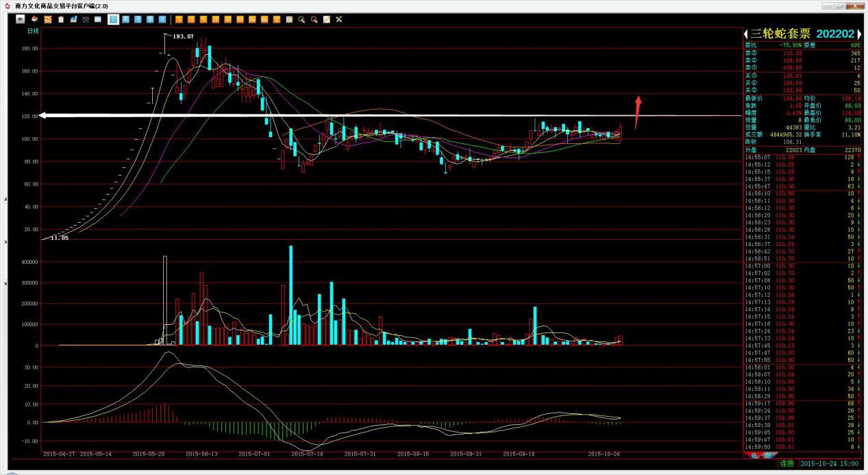
Task: Go to previous commodity with left arrow
Action: [746, 34]
